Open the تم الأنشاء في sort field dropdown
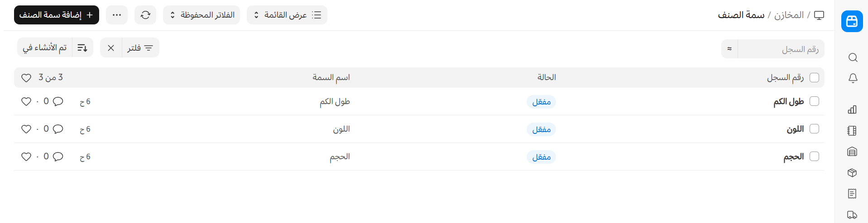Image resolution: width=868 pixels, height=223 pixels. click(45, 47)
